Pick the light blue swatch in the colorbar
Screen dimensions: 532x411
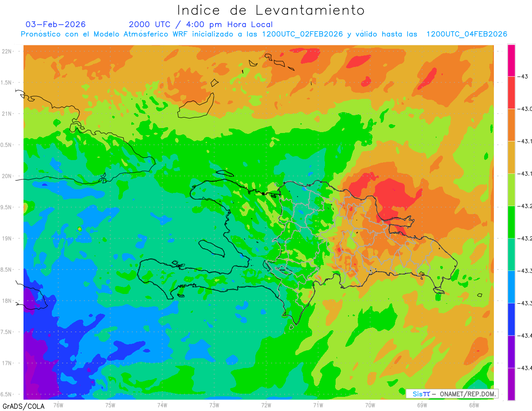pos(511,287)
